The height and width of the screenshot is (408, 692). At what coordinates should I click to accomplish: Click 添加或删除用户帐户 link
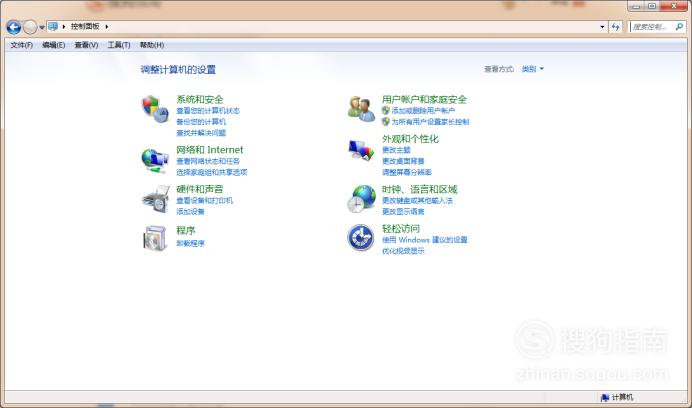click(x=423, y=110)
